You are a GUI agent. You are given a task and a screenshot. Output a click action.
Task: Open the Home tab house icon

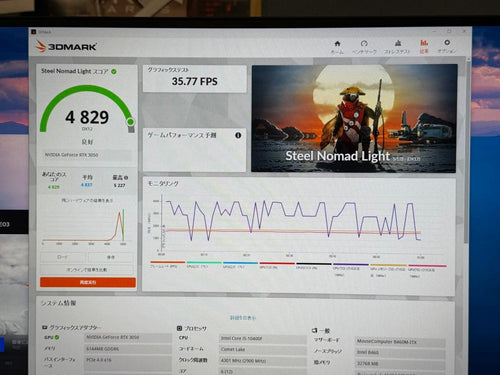(x=337, y=43)
